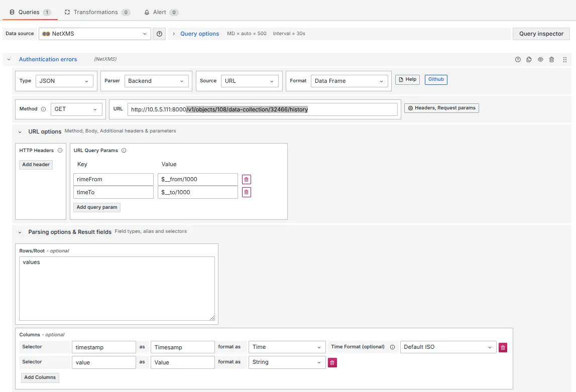Viewport: 576px width, 392px height.
Task: Remove the Timesamp column row
Action: click(x=503, y=347)
